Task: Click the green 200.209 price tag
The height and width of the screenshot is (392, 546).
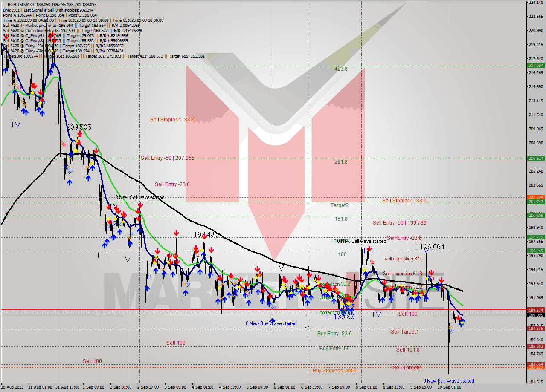Action: tap(536, 215)
